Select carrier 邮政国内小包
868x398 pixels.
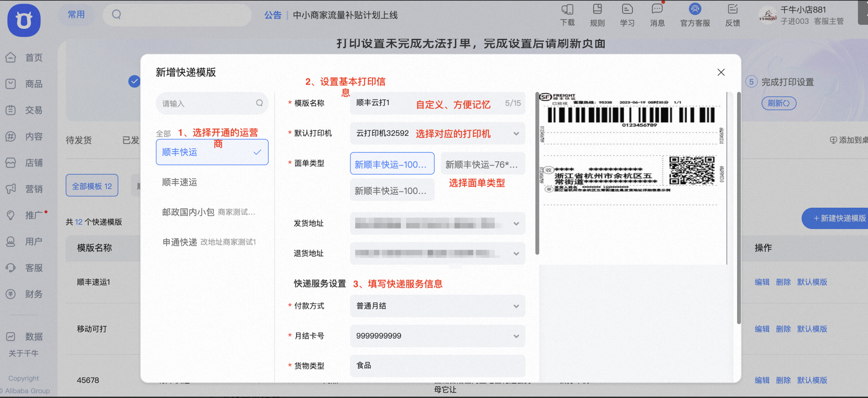(212, 212)
